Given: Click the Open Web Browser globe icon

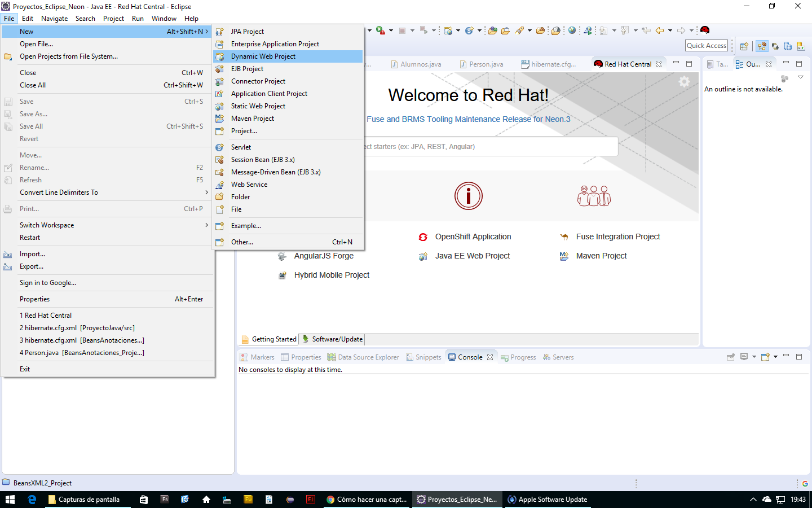Looking at the screenshot, I should click(572, 30).
